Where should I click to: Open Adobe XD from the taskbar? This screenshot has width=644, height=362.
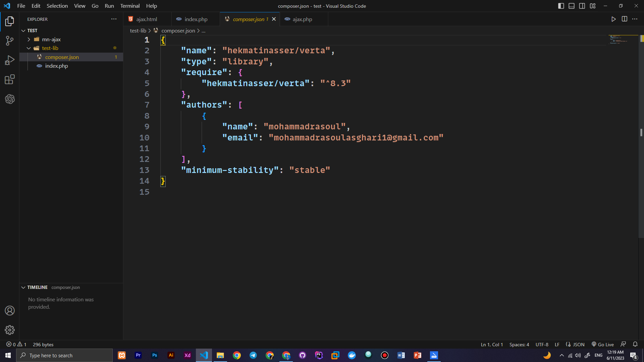point(187,355)
